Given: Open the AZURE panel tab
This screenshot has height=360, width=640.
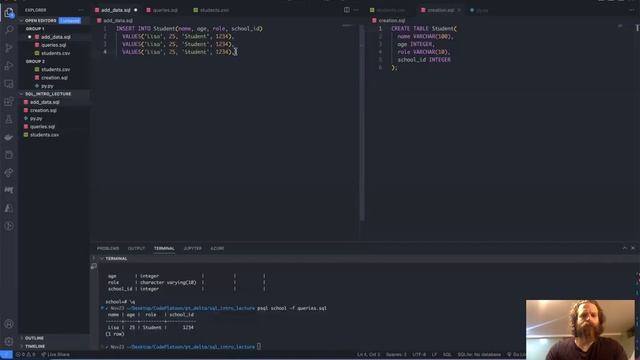Looking at the screenshot, I should (x=217, y=248).
